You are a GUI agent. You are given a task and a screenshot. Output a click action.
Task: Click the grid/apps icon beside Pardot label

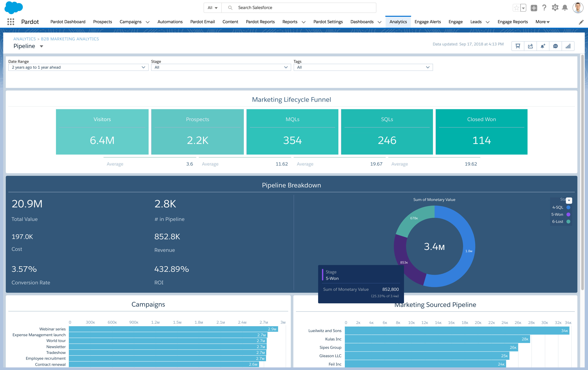tap(10, 21)
